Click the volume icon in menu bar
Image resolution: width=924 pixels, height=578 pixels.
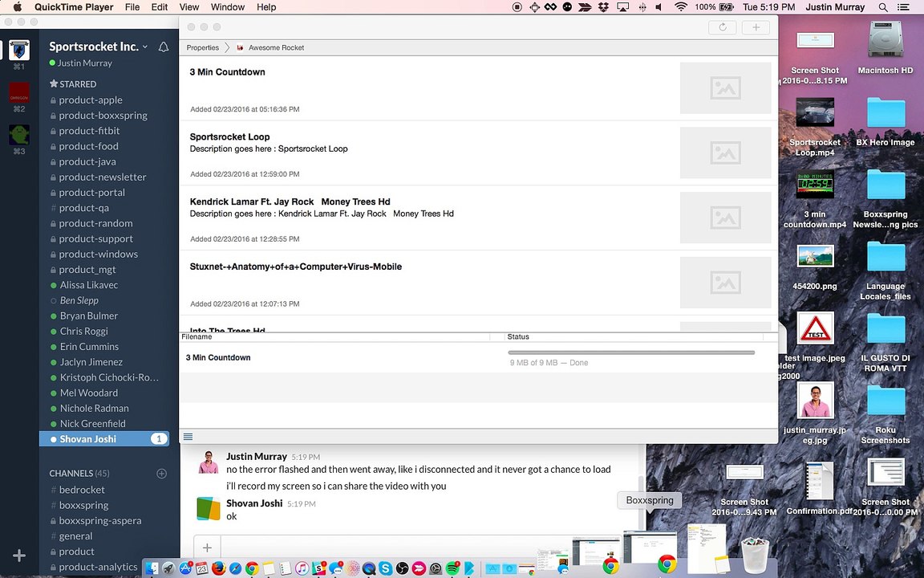pyautogui.click(x=659, y=7)
